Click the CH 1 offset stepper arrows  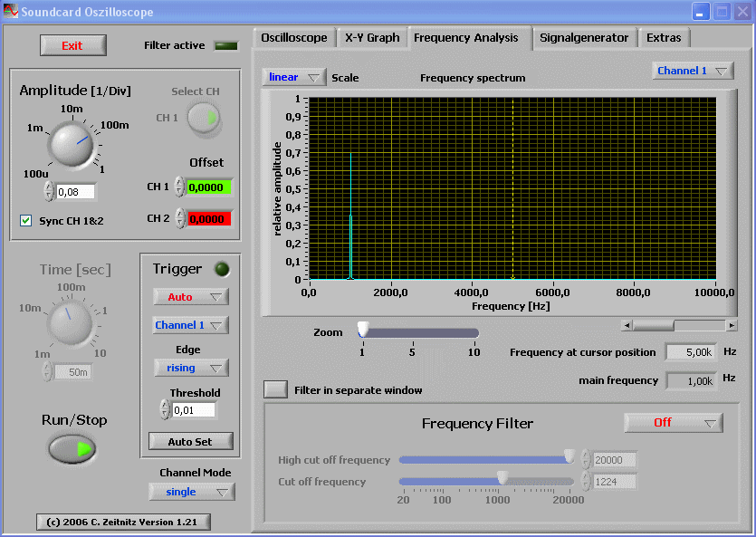pyautogui.click(x=179, y=187)
